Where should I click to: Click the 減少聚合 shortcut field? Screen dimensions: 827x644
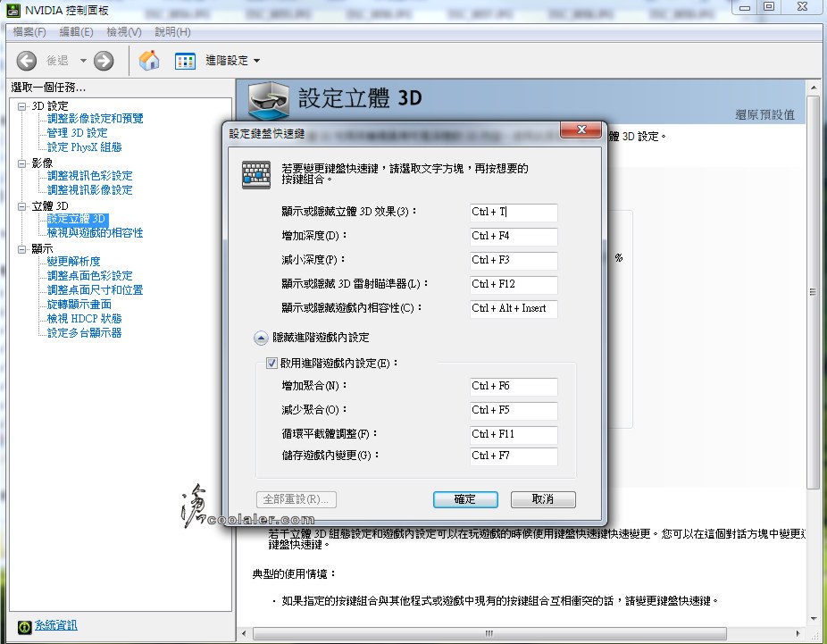pos(514,410)
